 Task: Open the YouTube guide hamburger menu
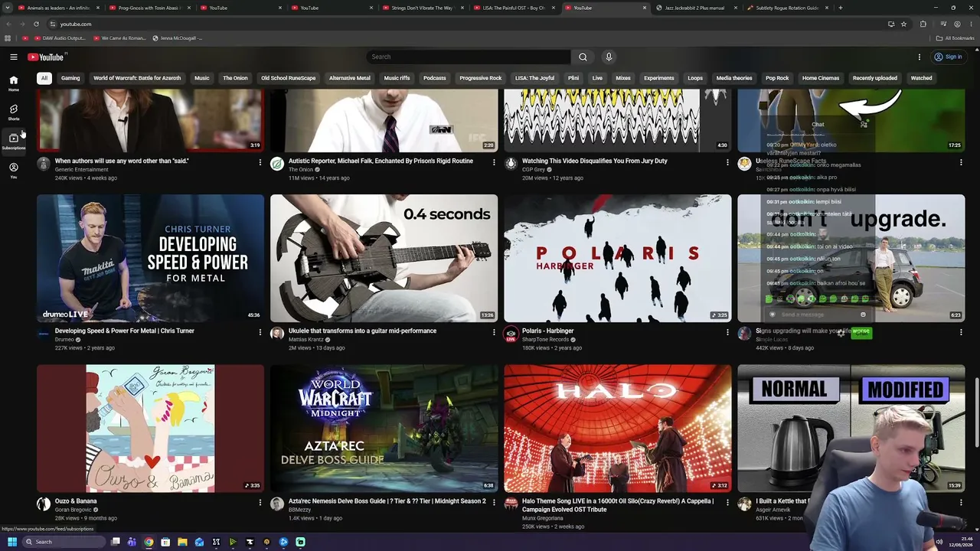pyautogui.click(x=14, y=57)
